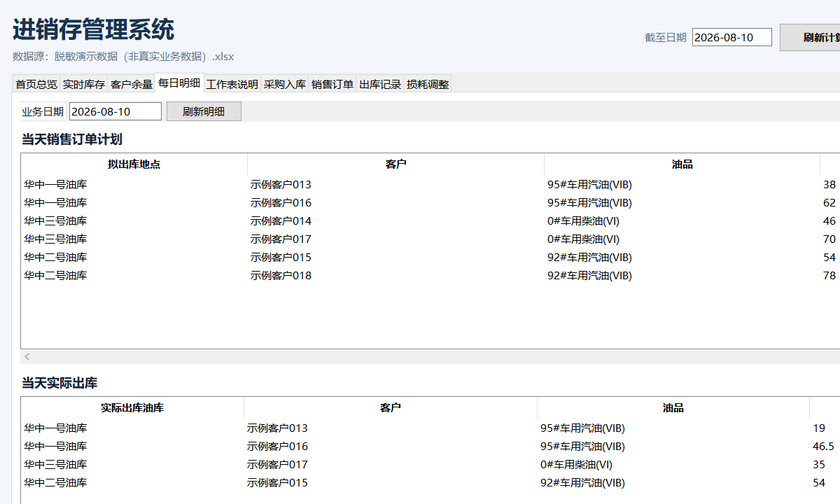Select 示例客户017 in sales order plan

point(281,239)
